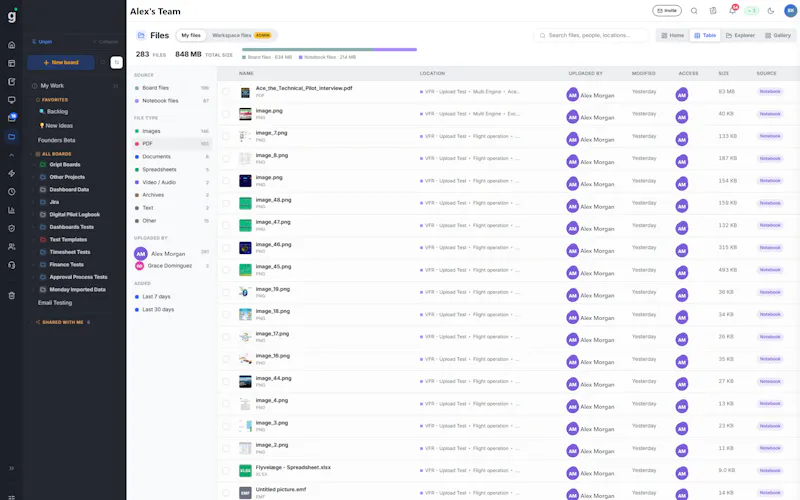Open the notes edit icon in left rail
This screenshot has width=800, height=500.
11,82
